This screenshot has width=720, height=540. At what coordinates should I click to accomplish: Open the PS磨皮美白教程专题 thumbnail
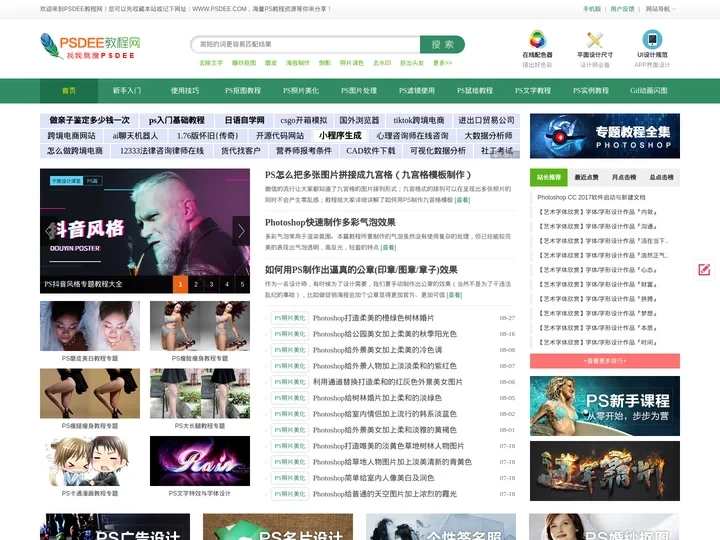90,326
